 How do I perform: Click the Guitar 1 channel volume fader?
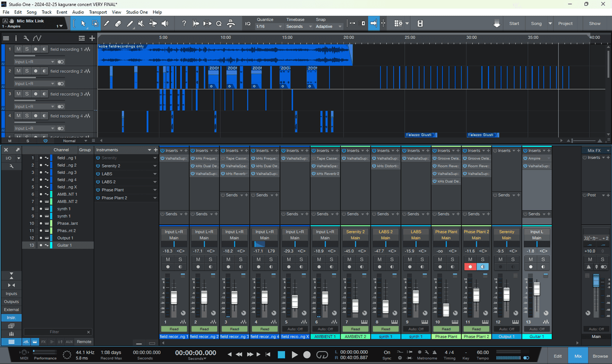pyautogui.click(x=537, y=289)
